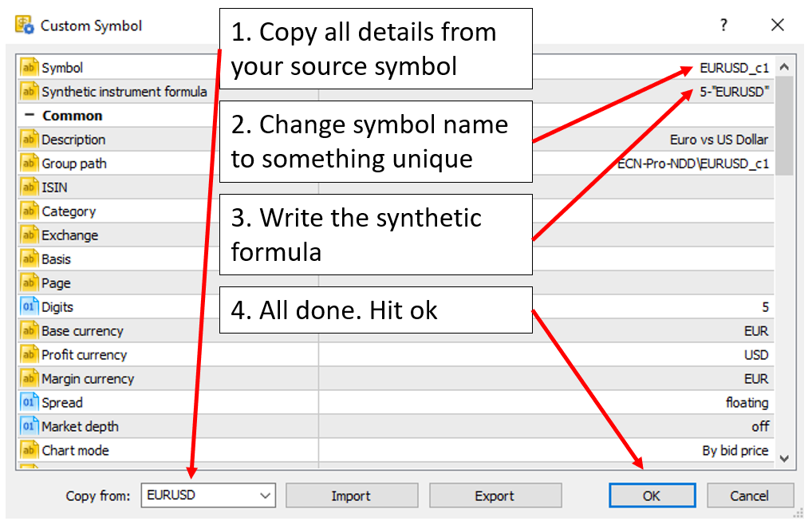Viewport: 812px width, 525px height.
Task: Click the icon next to Group path
Action: [x=29, y=163]
